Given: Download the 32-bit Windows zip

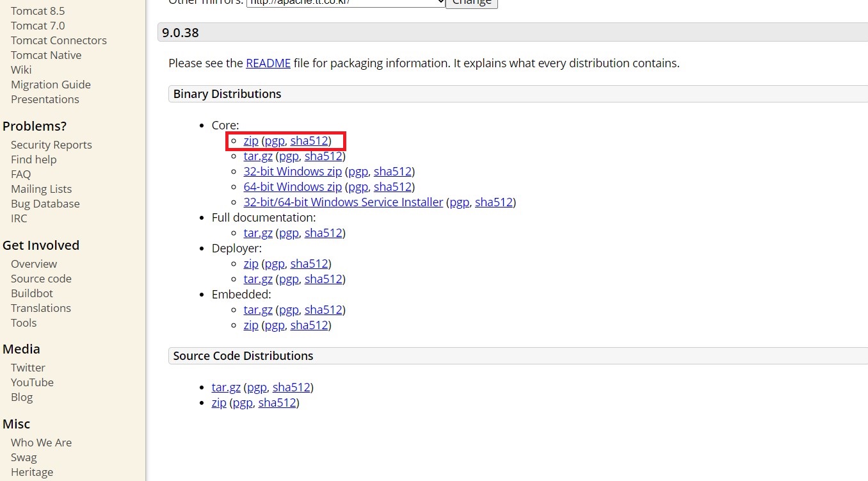Looking at the screenshot, I should pyautogui.click(x=293, y=172).
